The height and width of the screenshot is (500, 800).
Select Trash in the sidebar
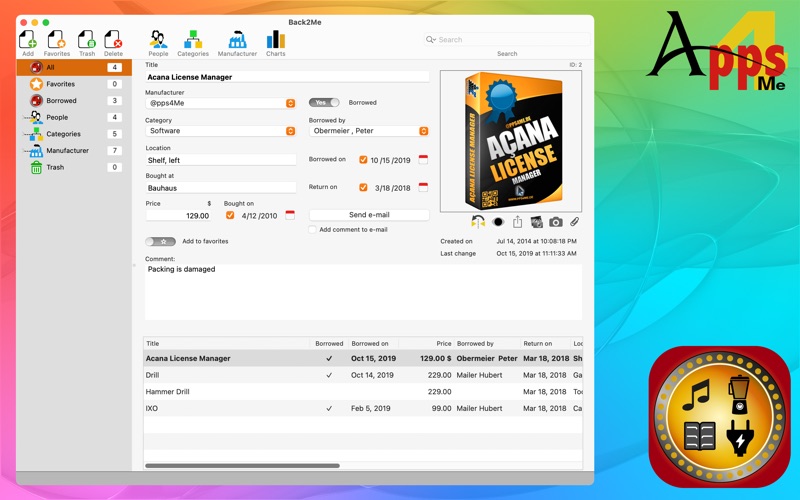point(74,167)
